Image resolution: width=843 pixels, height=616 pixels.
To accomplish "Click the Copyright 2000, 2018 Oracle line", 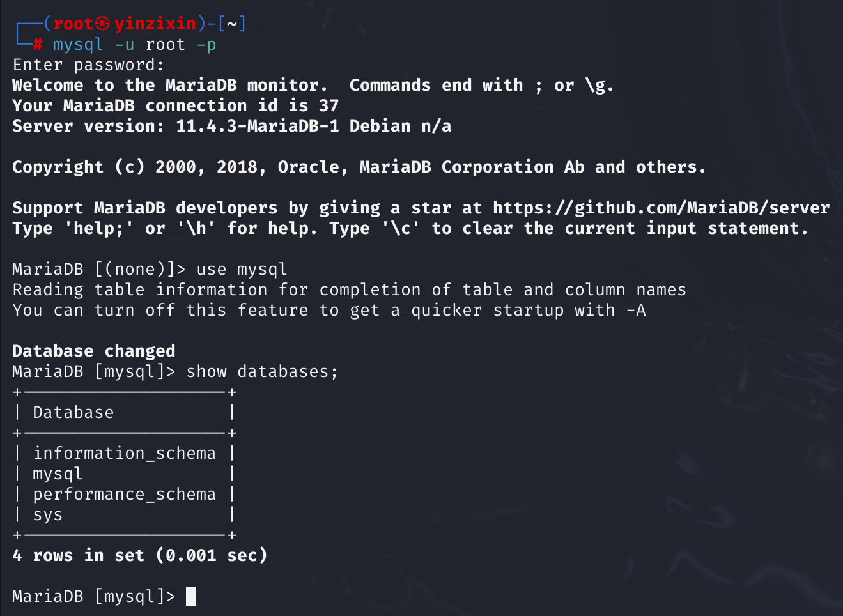I will tap(359, 167).
